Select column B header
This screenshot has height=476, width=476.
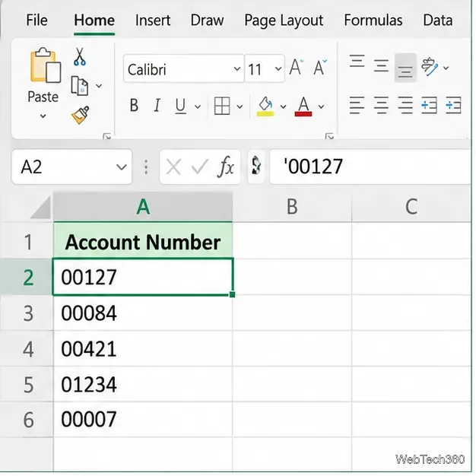click(292, 207)
